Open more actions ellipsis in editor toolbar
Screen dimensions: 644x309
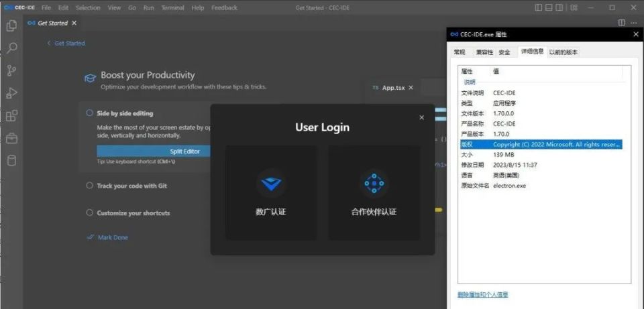pos(635,23)
